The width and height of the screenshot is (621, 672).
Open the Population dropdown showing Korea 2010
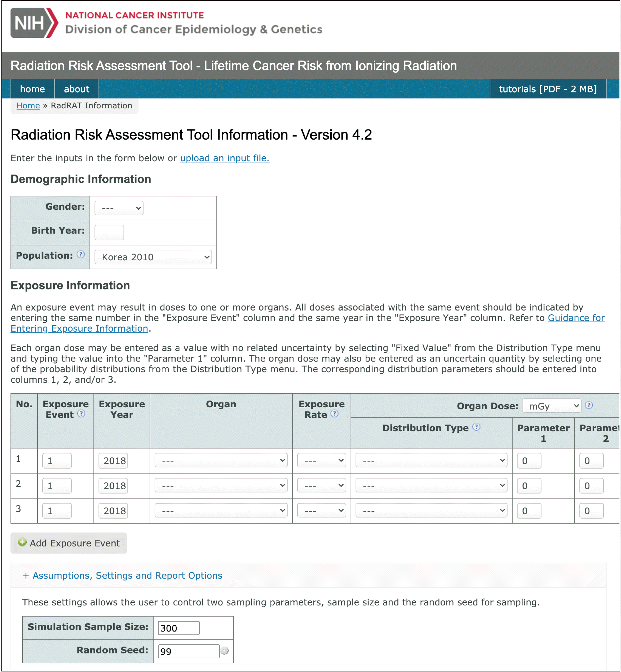[153, 257]
